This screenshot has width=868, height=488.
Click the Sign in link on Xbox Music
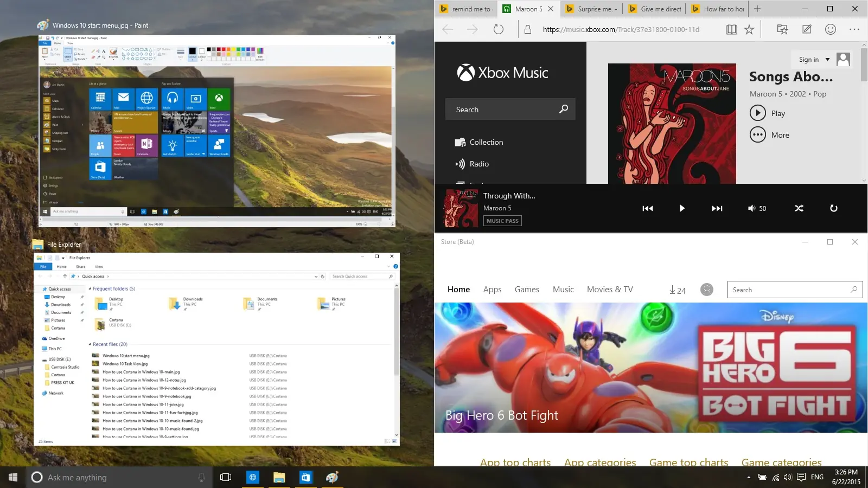coord(809,60)
